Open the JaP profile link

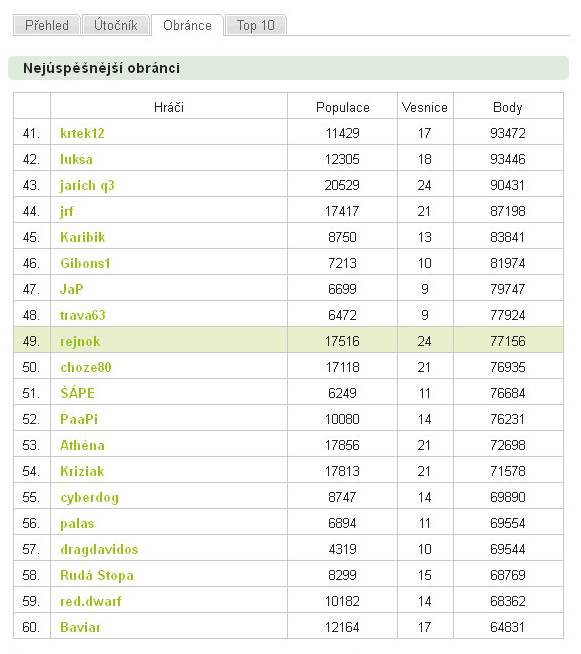click(x=72, y=289)
